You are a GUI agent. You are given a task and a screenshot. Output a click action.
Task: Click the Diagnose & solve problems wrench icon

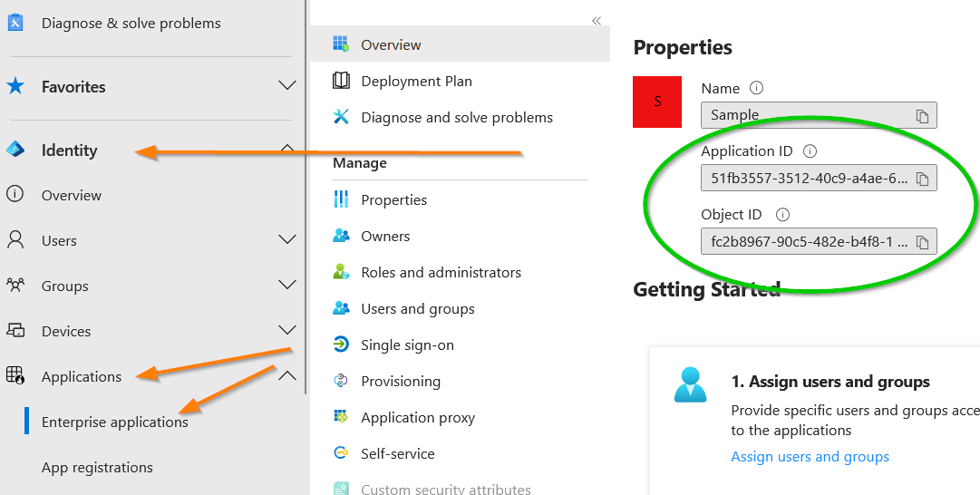pos(15,24)
